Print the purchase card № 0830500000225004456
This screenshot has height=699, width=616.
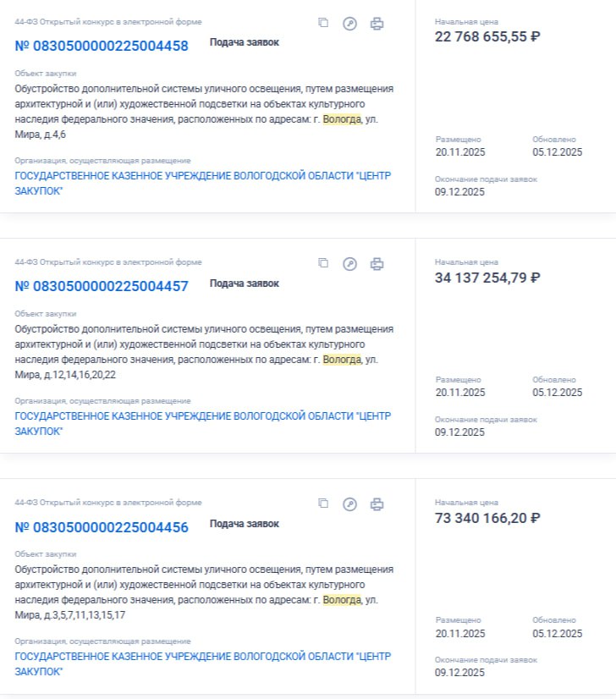(x=377, y=503)
